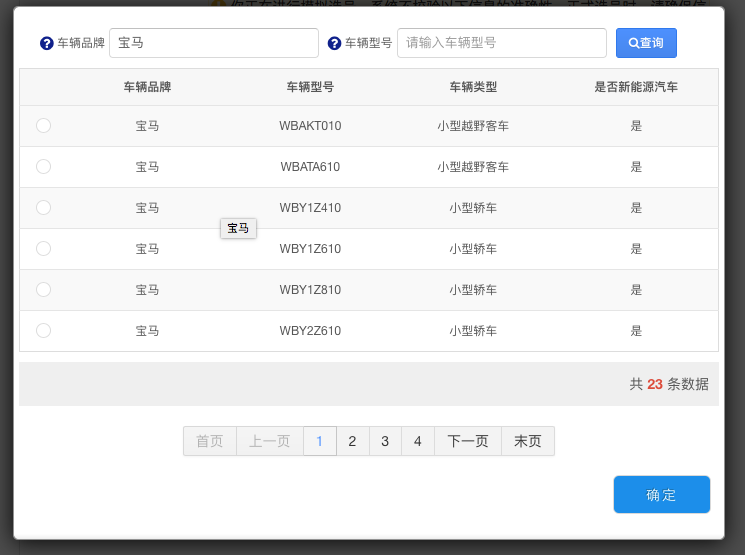
Task: Click the 宝马 brand cell in WBAKT010 row
Action: pyautogui.click(x=147, y=126)
